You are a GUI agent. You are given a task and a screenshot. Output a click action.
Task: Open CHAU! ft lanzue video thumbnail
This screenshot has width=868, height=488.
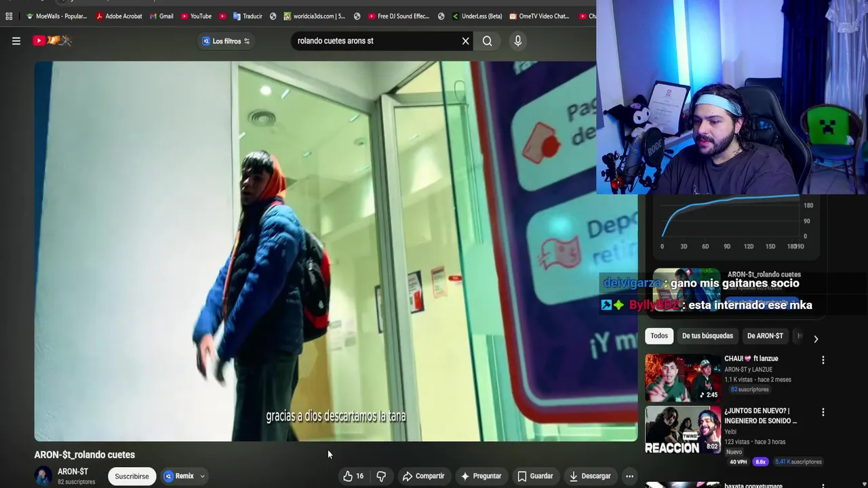[683, 378]
